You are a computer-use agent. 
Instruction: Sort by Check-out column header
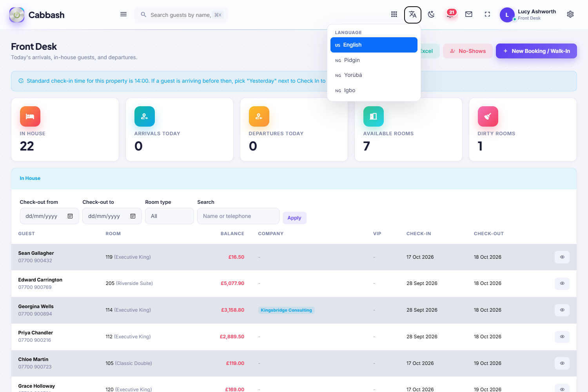(489, 234)
